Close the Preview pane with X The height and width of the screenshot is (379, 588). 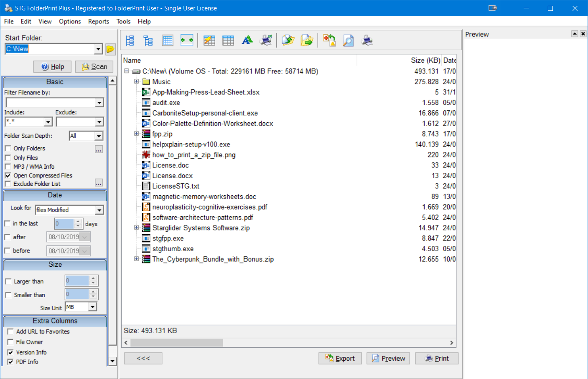click(583, 34)
